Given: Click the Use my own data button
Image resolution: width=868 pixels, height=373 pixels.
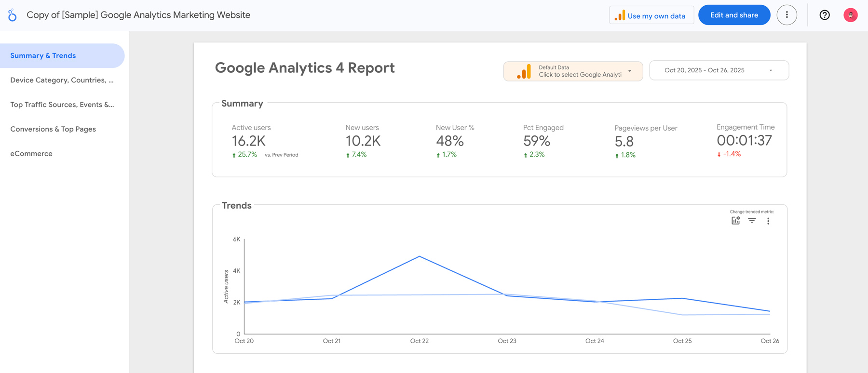Looking at the screenshot, I should coord(651,15).
